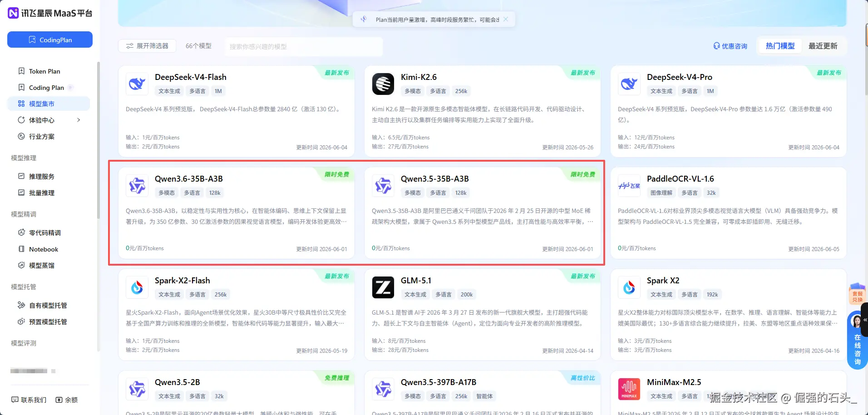This screenshot has height=415, width=868.
Task: Open the Qwen3.6-35B-A3B model title
Action: coord(189,179)
